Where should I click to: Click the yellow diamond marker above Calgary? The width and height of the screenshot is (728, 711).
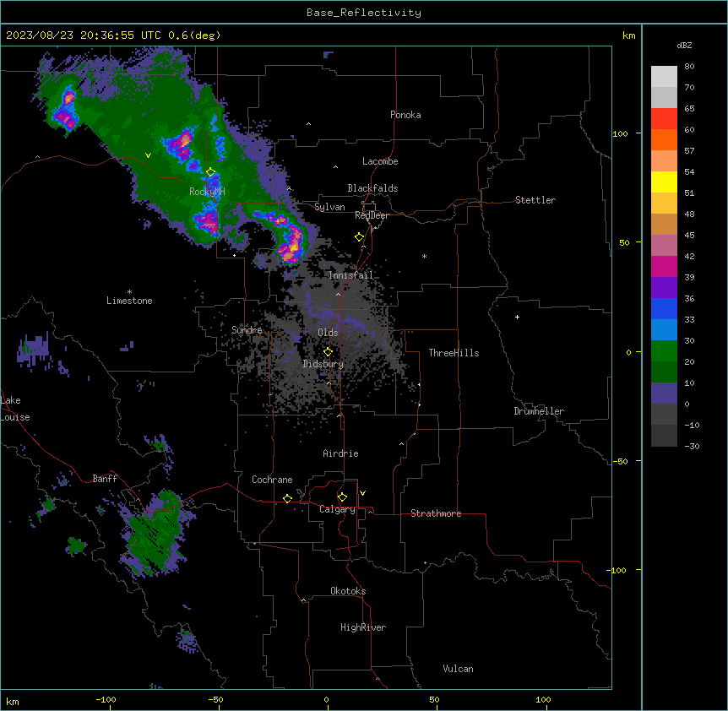343,497
